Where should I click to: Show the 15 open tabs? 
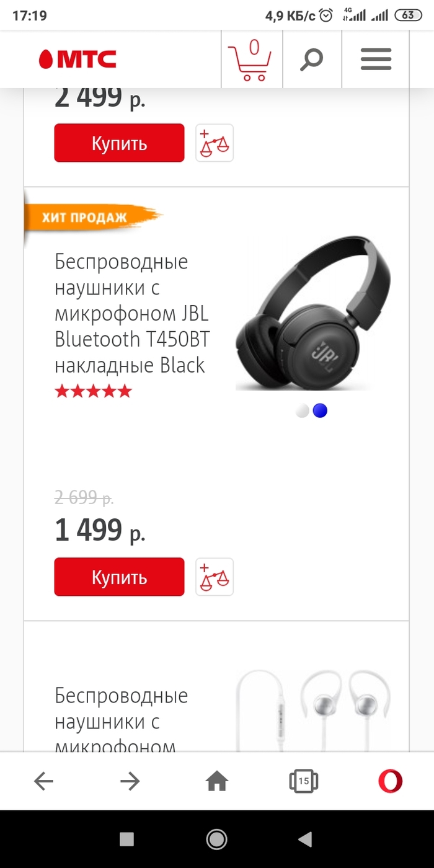pyautogui.click(x=304, y=782)
